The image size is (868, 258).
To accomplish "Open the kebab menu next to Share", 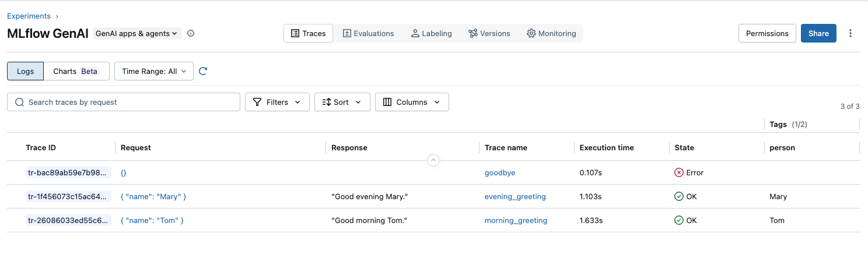I will [x=850, y=33].
